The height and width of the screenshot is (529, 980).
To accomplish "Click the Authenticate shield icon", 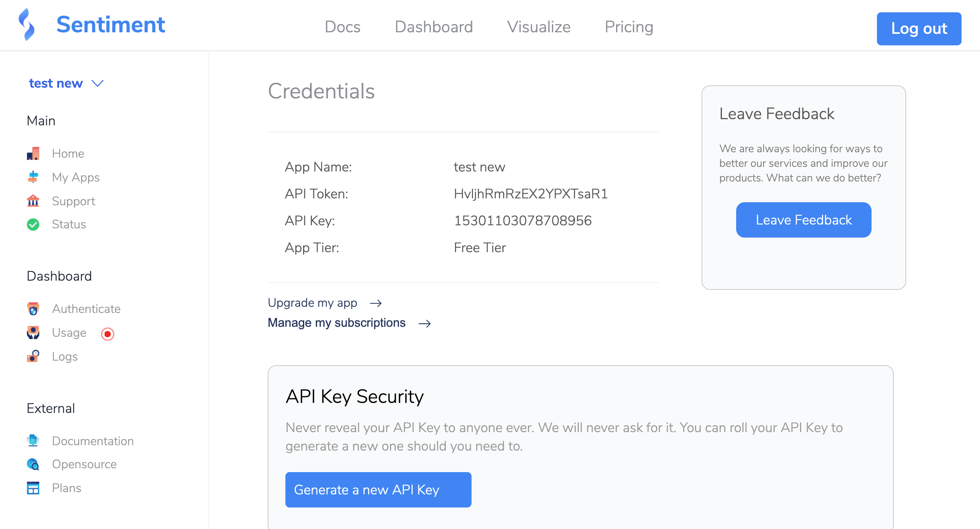I will click(33, 309).
